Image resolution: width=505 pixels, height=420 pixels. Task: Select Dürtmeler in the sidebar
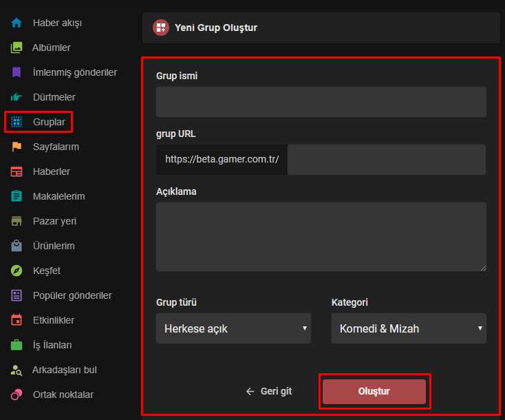coord(54,97)
